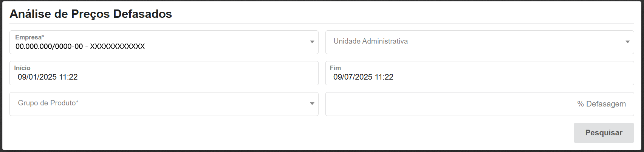Click the Grupo de Produto* placeholder text
Viewport: 644px width, 152px height.
click(x=48, y=103)
